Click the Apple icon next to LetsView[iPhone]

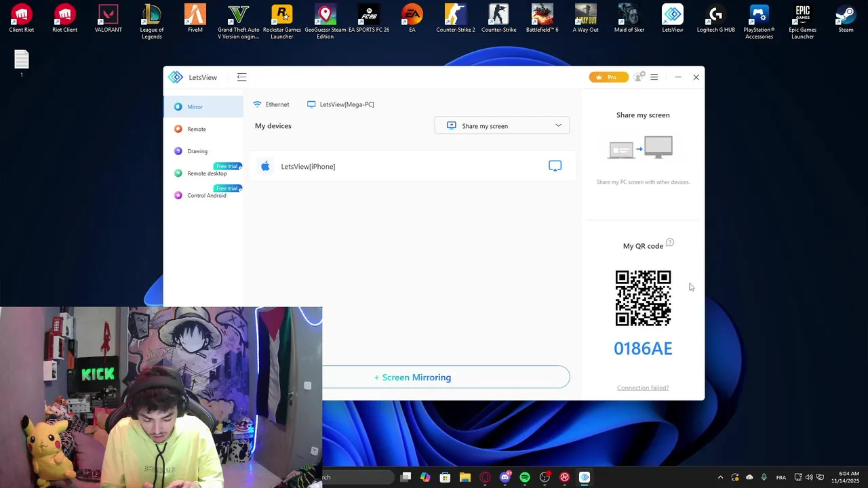[x=265, y=166]
